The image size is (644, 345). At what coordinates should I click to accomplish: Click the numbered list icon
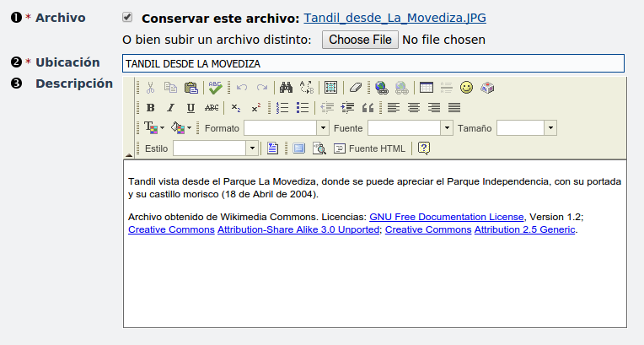click(283, 107)
